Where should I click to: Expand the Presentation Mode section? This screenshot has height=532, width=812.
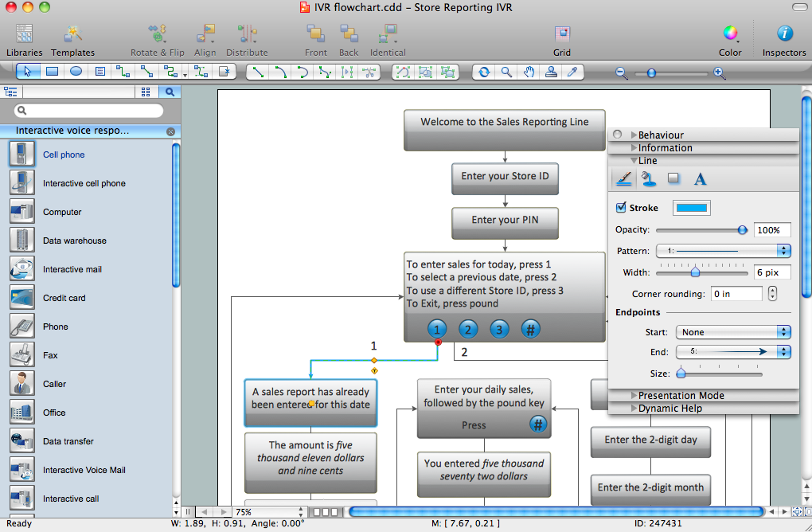click(x=634, y=395)
